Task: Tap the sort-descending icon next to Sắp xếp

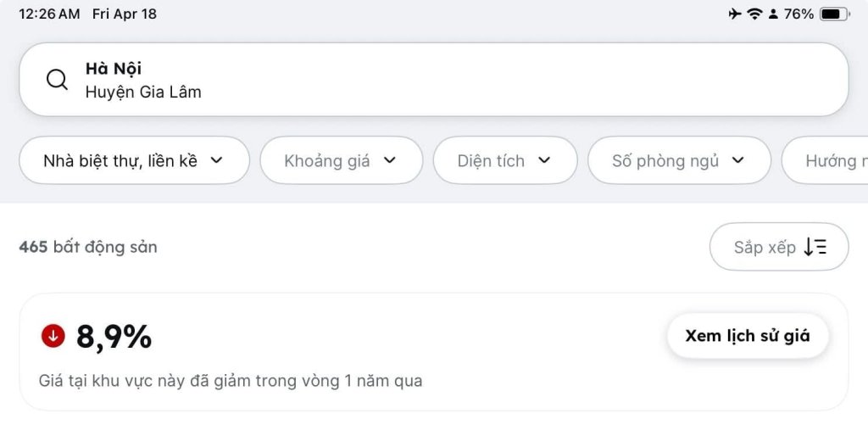Action: coord(815,247)
